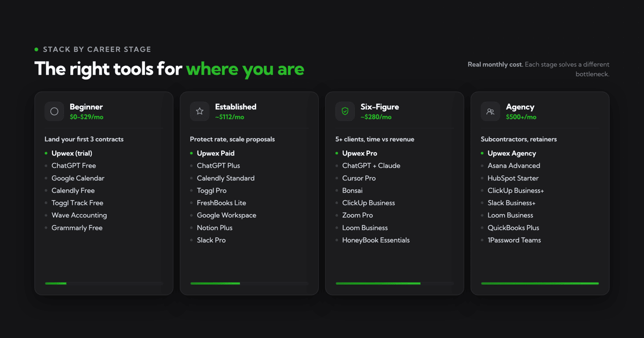This screenshot has width=644, height=338.
Task: Click the $0–$29/mo price
Action: click(x=86, y=117)
